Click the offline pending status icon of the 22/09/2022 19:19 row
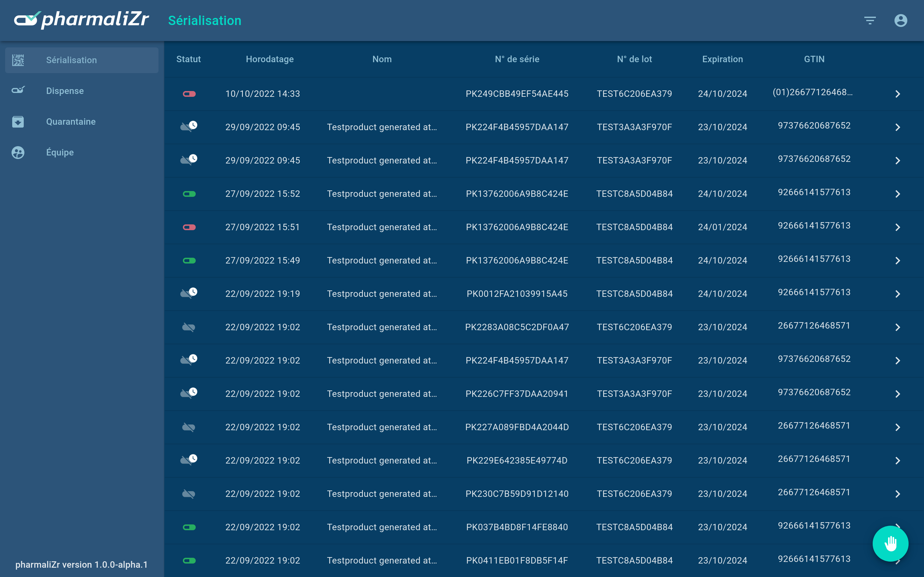 point(189,293)
